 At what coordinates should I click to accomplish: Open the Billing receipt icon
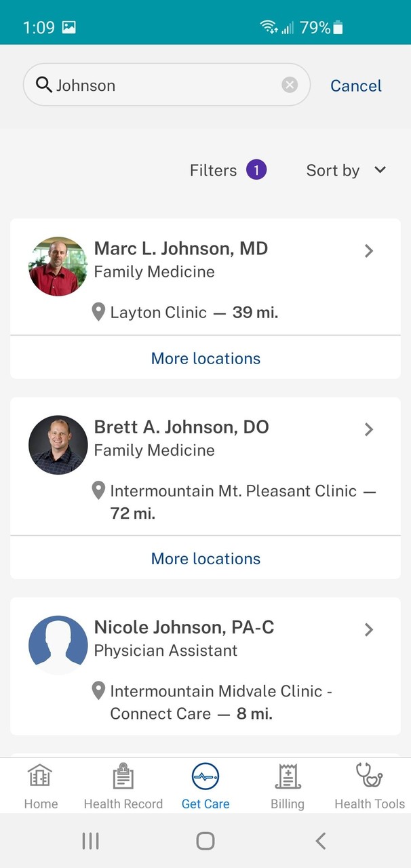click(x=288, y=777)
